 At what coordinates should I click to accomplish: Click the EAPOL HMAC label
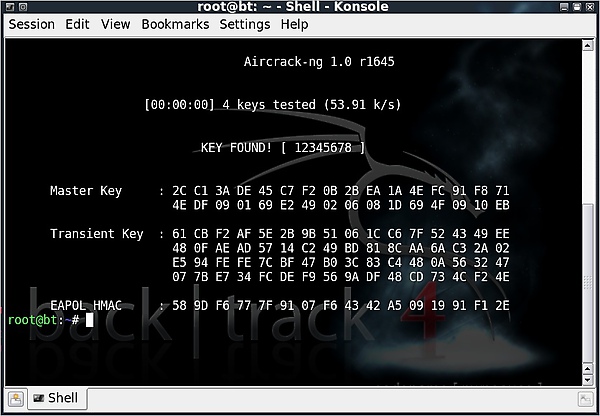[x=86, y=305]
